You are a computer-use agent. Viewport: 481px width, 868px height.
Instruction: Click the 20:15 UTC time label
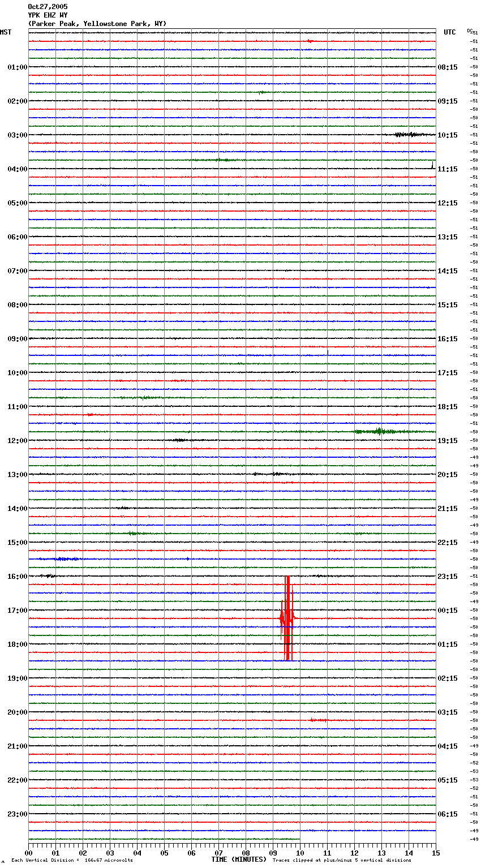pyautogui.click(x=448, y=475)
